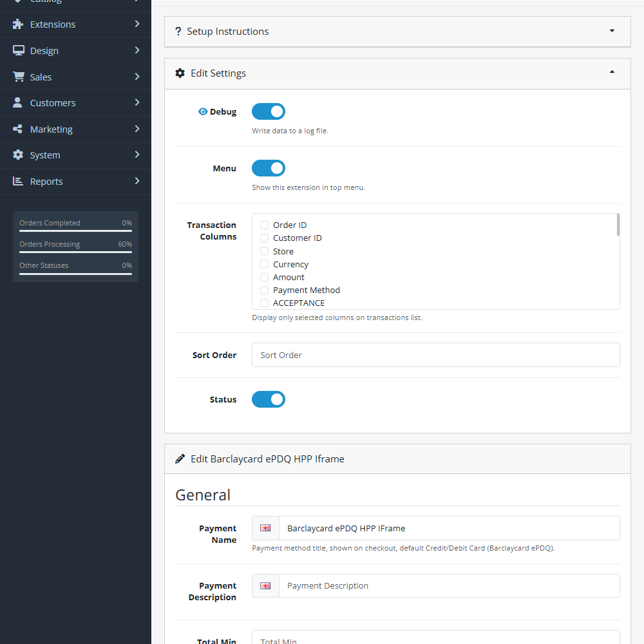Check the Payment Method column checkbox
This screenshot has height=644, width=644.
pos(265,290)
